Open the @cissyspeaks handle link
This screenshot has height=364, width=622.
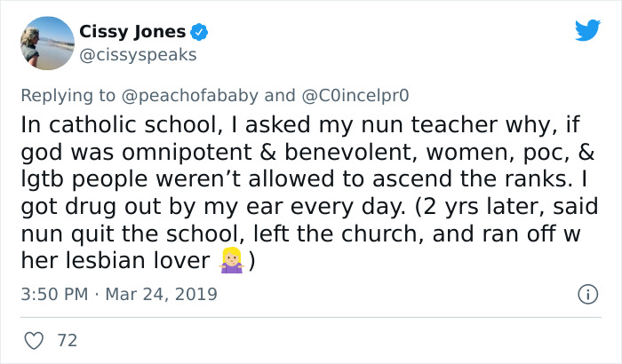pos(138,55)
